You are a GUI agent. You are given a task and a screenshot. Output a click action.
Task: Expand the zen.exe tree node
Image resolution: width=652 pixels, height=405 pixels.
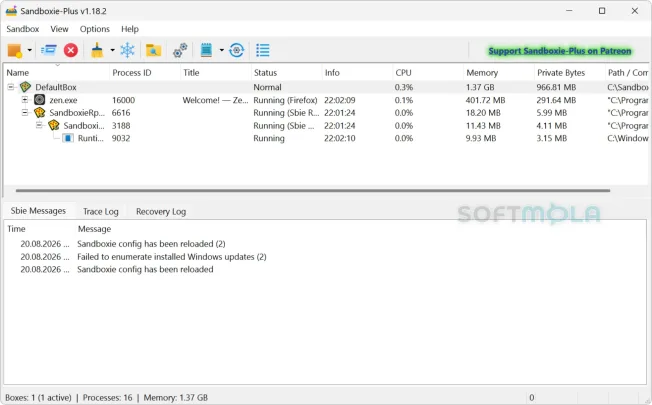coord(25,100)
